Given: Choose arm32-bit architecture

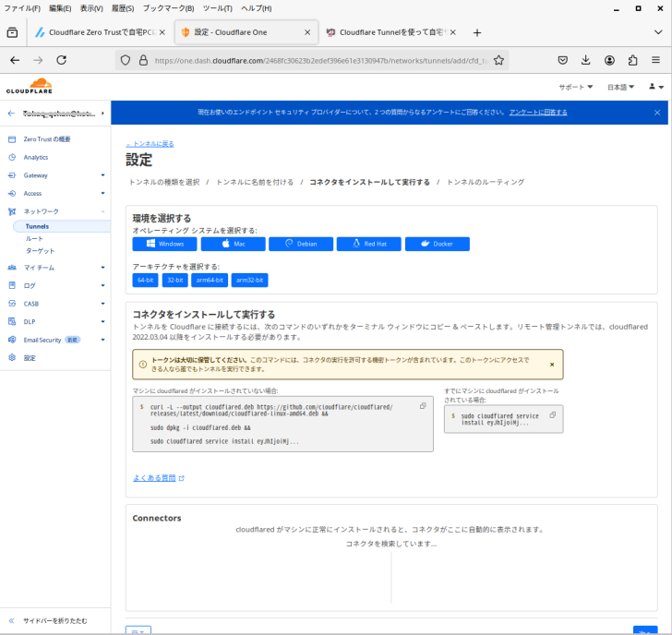Looking at the screenshot, I should point(250,281).
